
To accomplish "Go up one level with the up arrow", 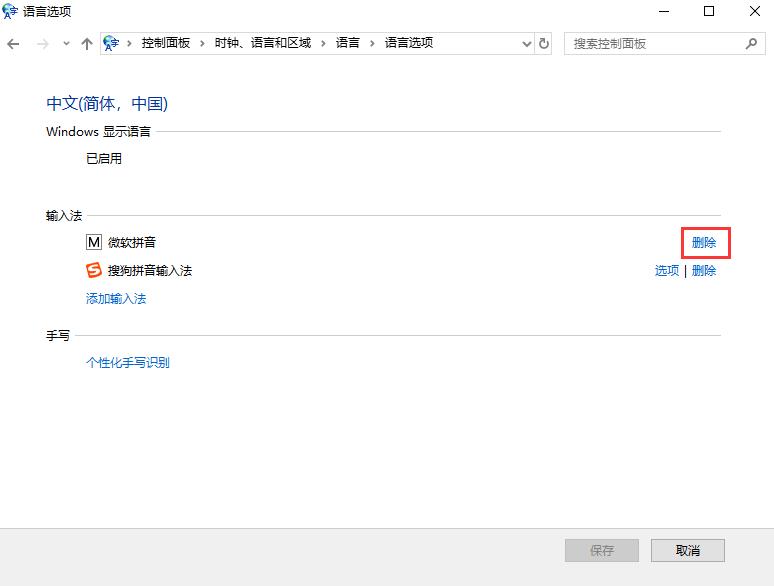I will coord(87,44).
